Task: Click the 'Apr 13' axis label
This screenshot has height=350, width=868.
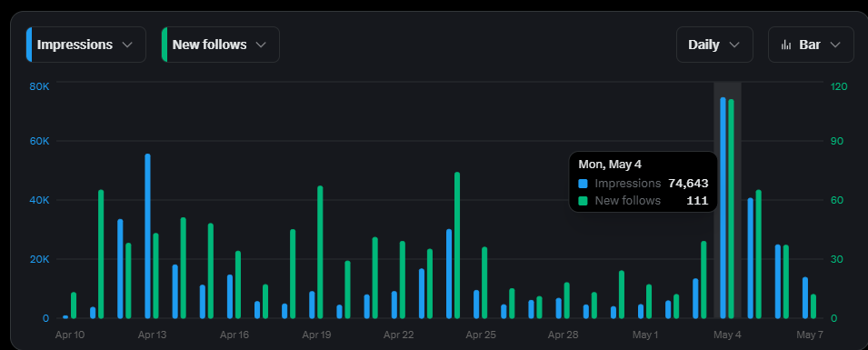Action: click(152, 335)
